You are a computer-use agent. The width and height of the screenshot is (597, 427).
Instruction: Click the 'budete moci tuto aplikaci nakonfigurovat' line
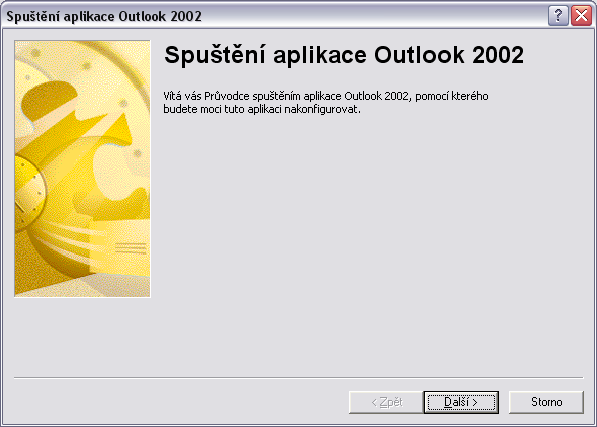[262, 109]
